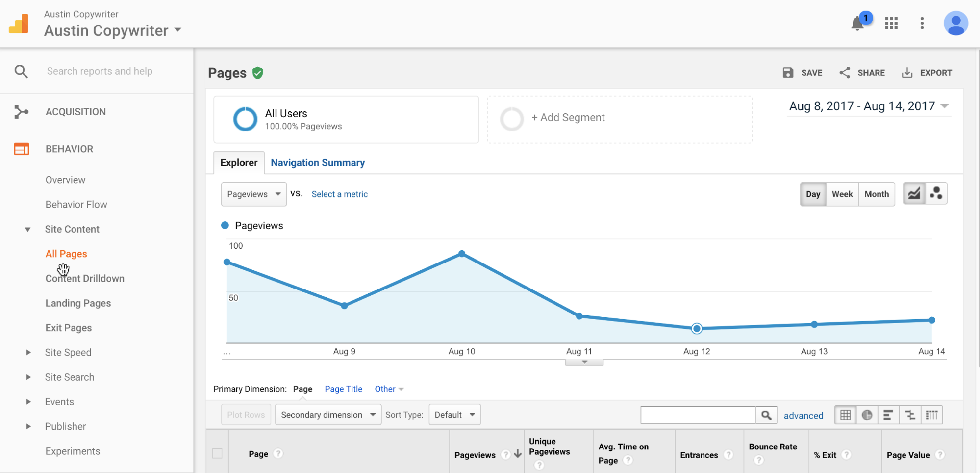Open the Sort Type Default dropdown
The height and width of the screenshot is (473, 980).
[x=454, y=414]
